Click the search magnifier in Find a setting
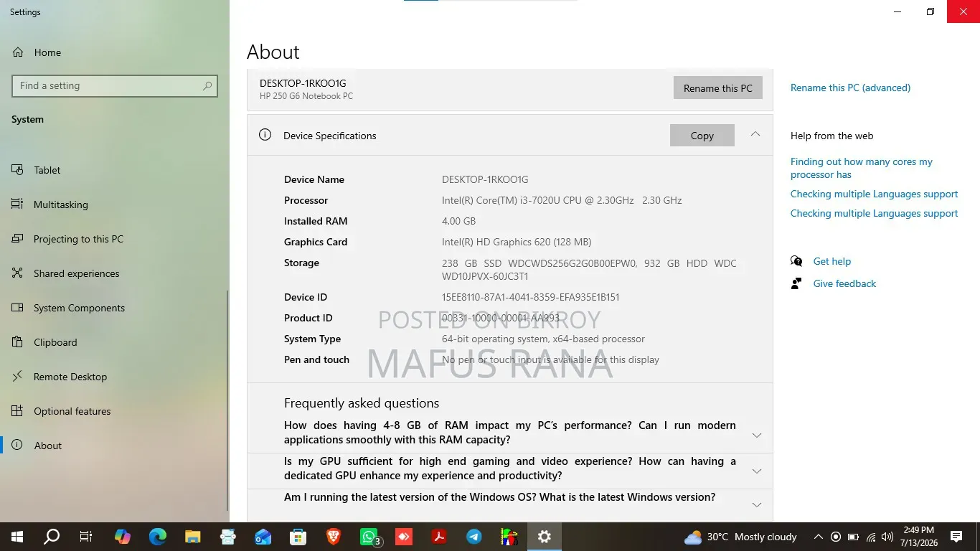Viewport: 980px width, 551px height. (x=207, y=85)
